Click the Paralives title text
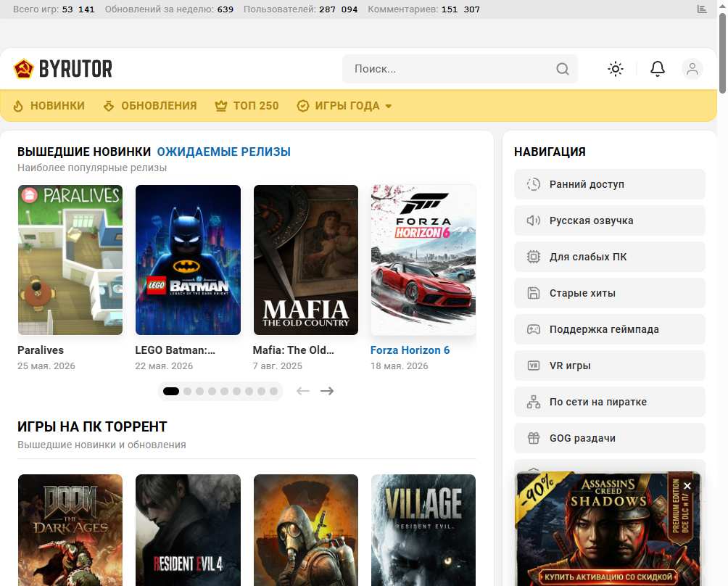 41,350
